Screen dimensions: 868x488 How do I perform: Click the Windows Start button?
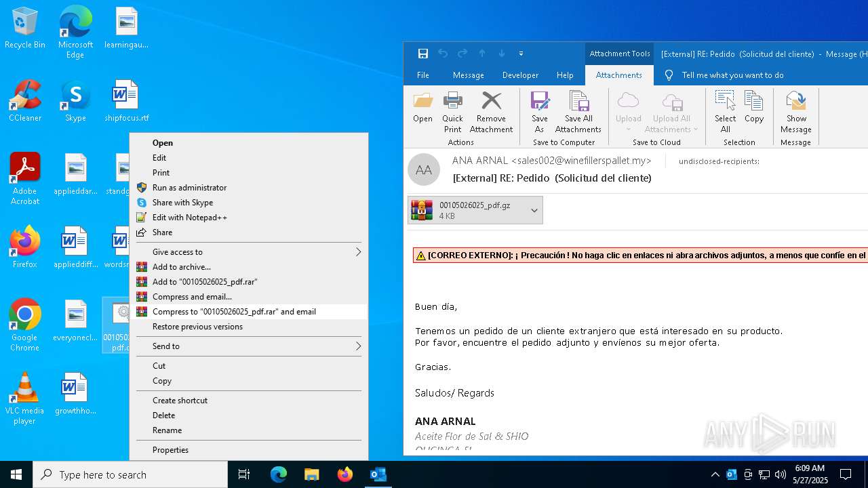[x=16, y=474]
